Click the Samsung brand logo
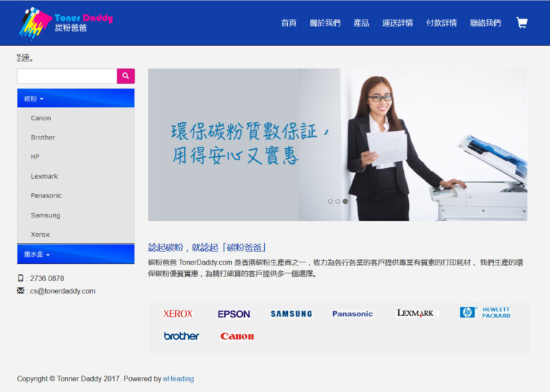Screen dimensions: 550x392 [x=291, y=314]
